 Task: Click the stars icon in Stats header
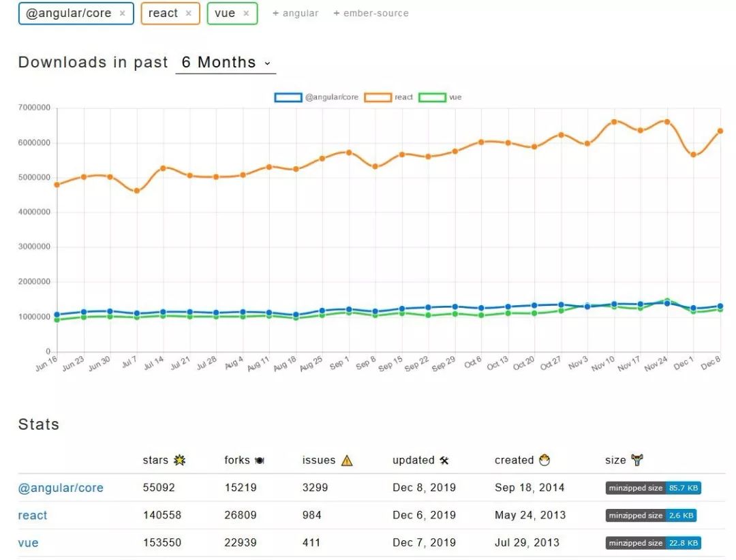(179, 460)
